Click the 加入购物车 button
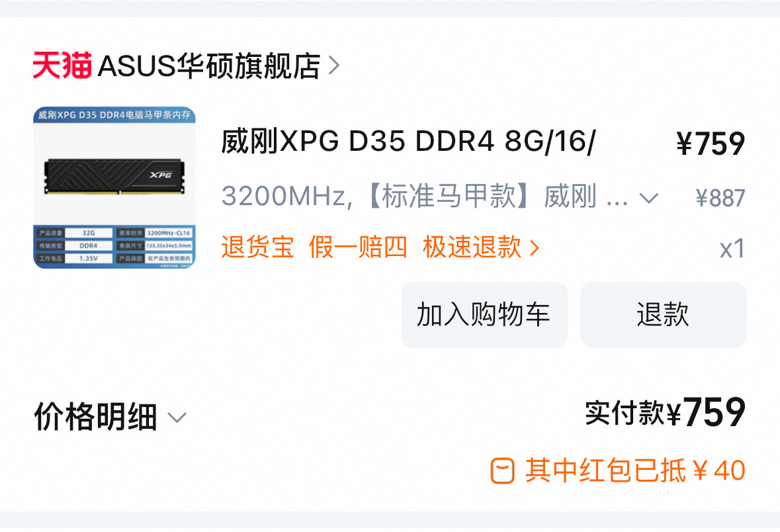This screenshot has width=780, height=532. [x=484, y=314]
